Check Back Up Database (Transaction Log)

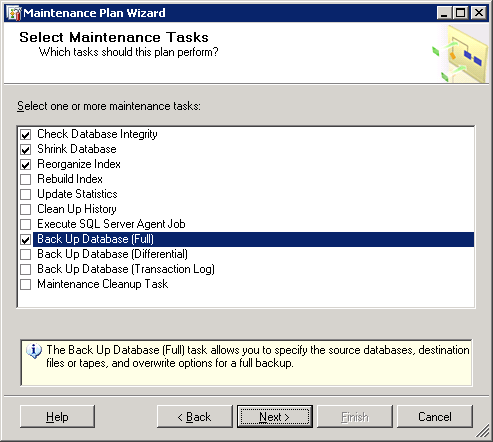tap(26, 270)
